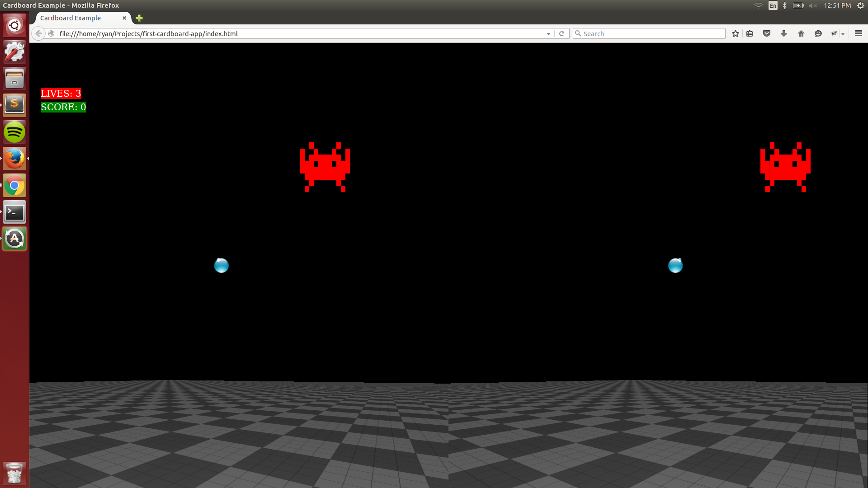
Task: Open a new tab with plus button
Action: point(139,18)
